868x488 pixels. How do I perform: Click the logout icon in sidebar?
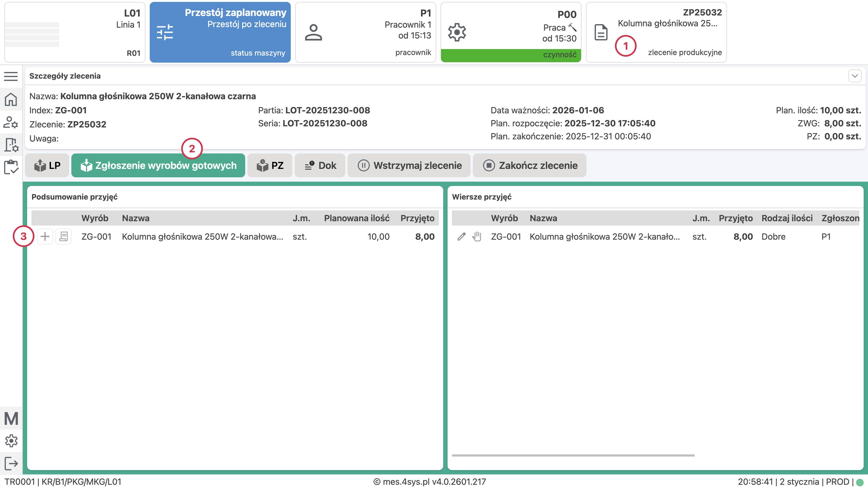(x=11, y=463)
